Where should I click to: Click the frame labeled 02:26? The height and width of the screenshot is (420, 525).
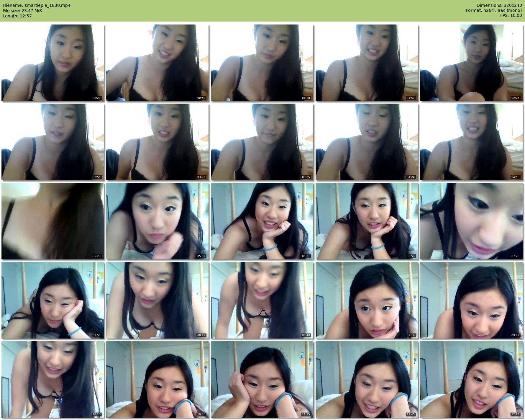(x=471, y=63)
